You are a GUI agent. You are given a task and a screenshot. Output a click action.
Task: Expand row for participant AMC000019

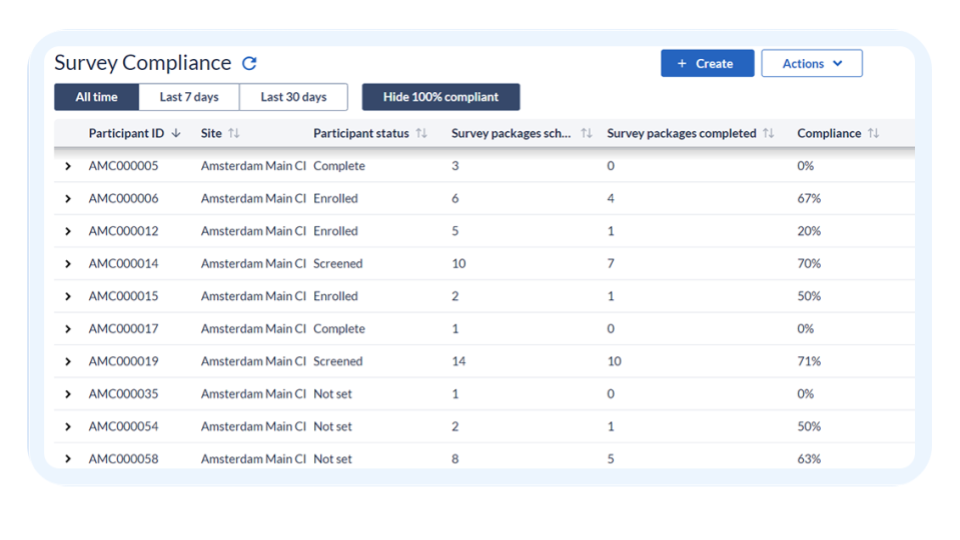(x=68, y=361)
